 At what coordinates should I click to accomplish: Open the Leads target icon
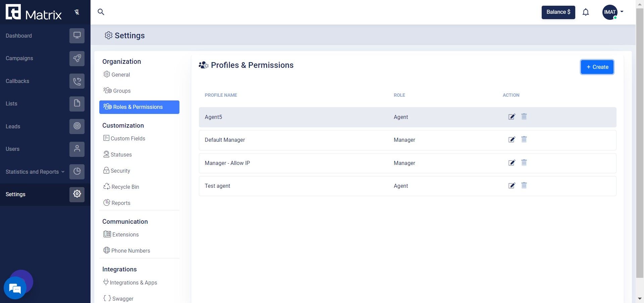(77, 126)
